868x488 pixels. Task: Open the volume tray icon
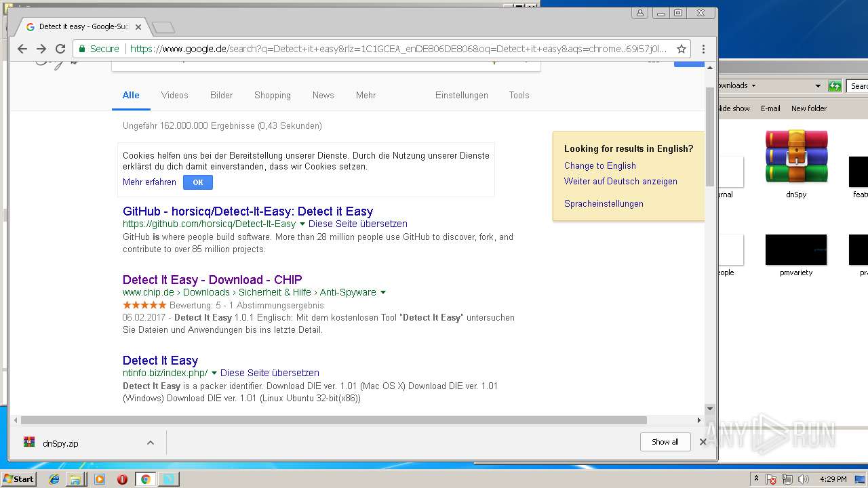(x=804, y=479)
